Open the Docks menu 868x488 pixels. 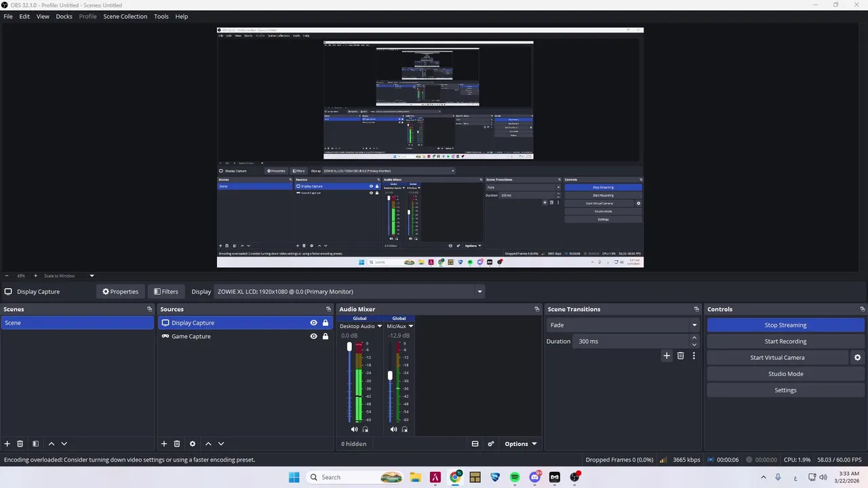point(64,16)
